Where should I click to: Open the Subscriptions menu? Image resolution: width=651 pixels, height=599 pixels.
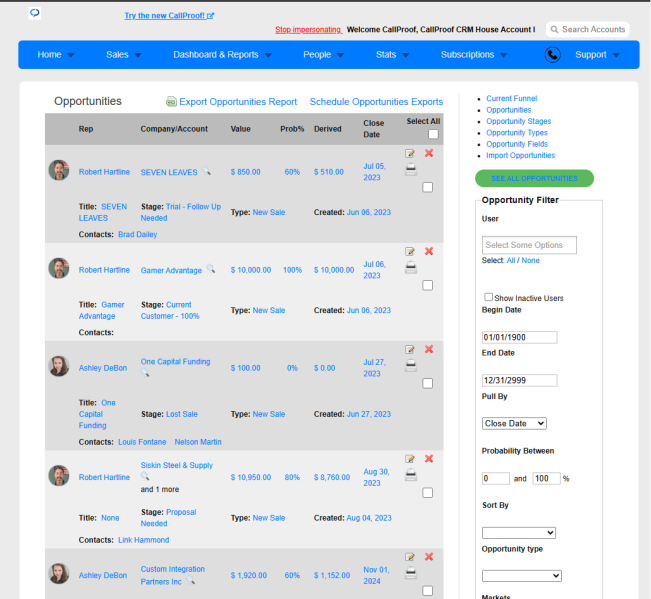pyautogui.click(x=474, y=55)
